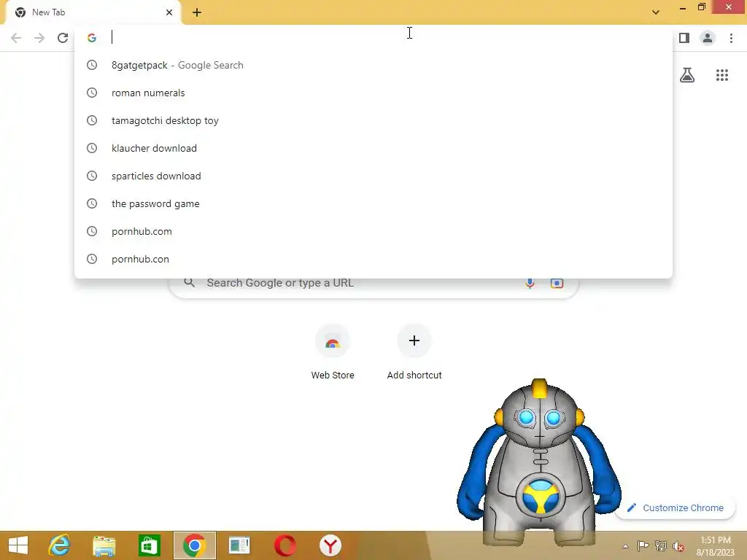
Task: Open the tab search dropdown chevron
Action: [x=656, y=12]
